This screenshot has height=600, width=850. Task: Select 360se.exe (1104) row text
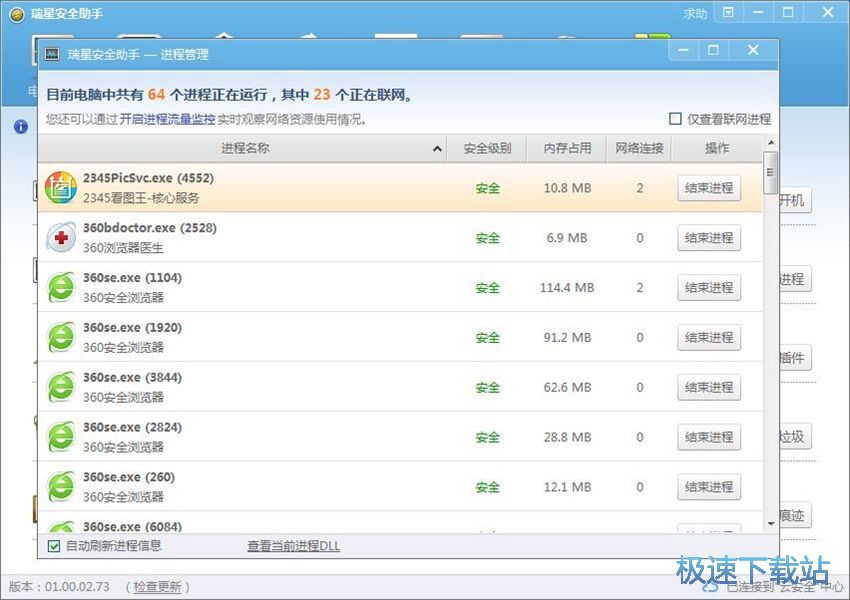click(132, 278)
